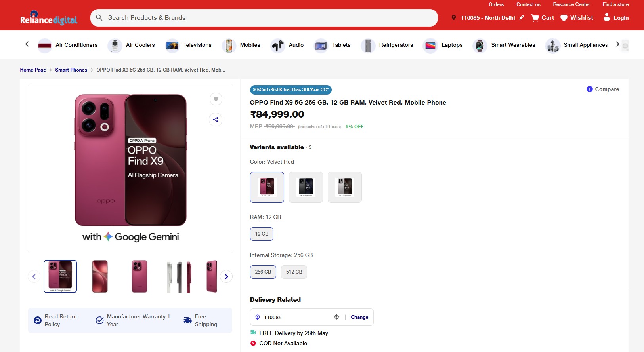This screenshot has height=352, width=644.
Task: Click Change pincode link
Action: coord(359,317)
